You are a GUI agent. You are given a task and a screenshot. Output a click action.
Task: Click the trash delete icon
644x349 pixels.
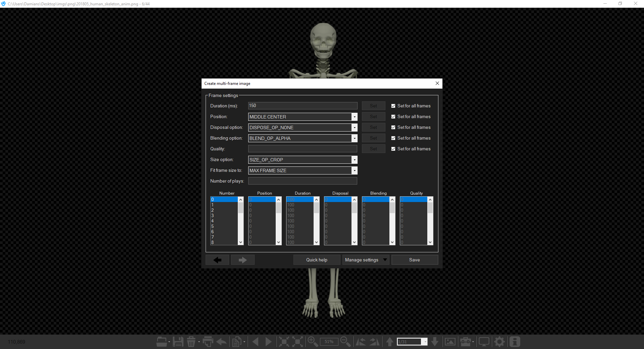tap(191, 342)
